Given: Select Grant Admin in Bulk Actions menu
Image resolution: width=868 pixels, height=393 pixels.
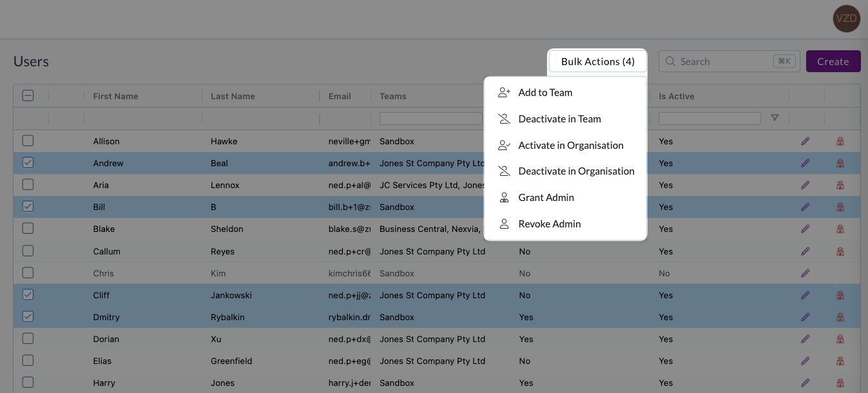Looking at the screenshot, I should pos(545,198).
